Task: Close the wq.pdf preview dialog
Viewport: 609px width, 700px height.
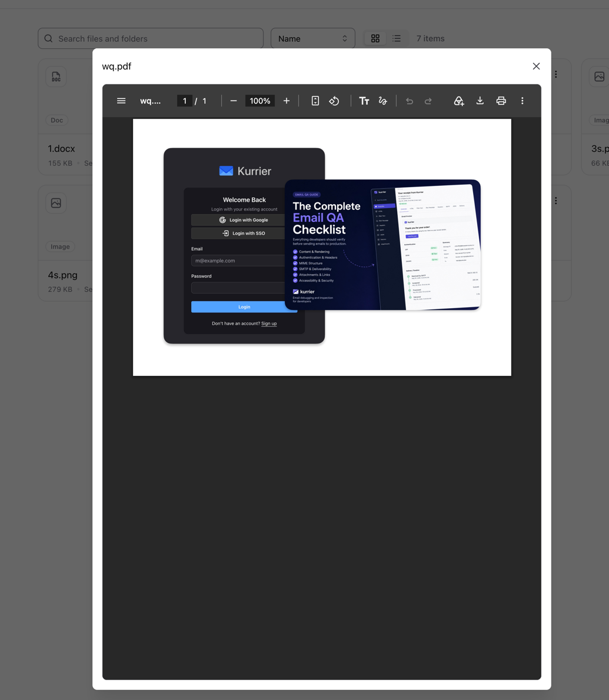Action: click(536, 66)
